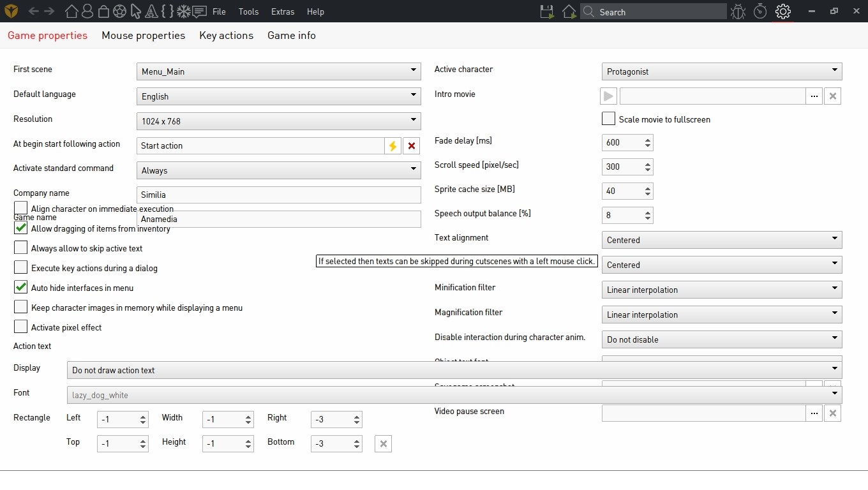
Task: Uncheck Auto hide interfaces in menu
Action: pos(20,287)
